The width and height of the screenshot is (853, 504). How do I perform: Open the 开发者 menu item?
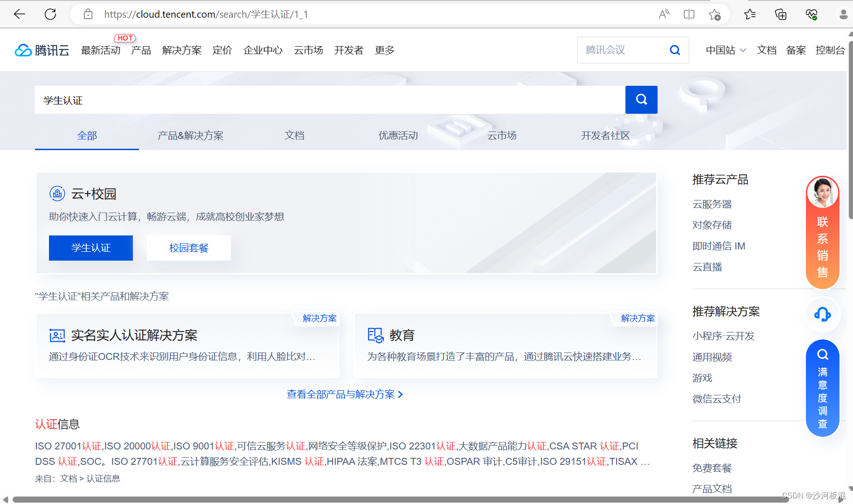(x=349, y=50)
